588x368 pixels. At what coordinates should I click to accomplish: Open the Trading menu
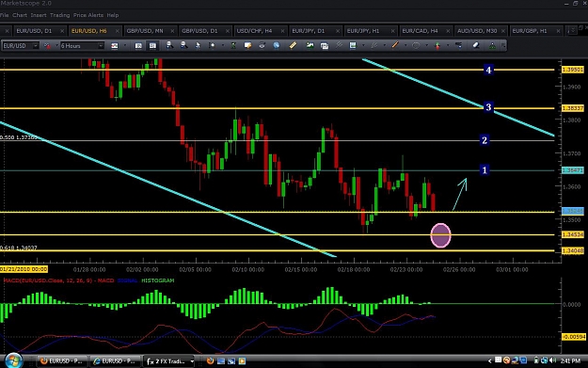tap(59, 15)
